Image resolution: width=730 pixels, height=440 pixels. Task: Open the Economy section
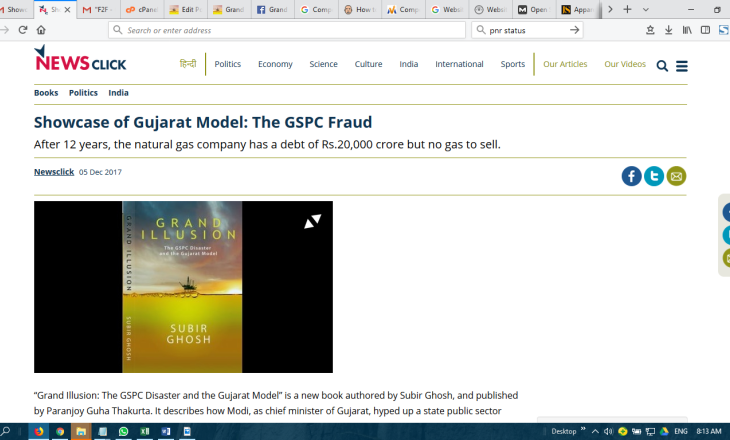pyautogui.click(x=275, y=64)
